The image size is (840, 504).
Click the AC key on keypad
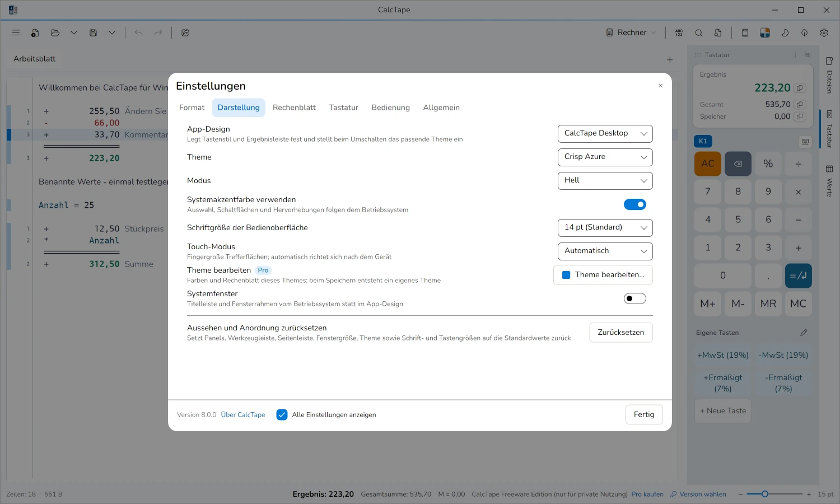(708, 164)
